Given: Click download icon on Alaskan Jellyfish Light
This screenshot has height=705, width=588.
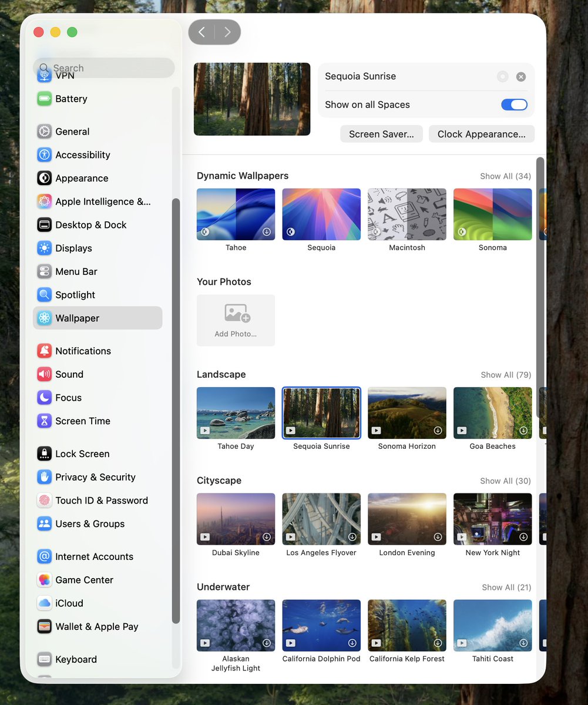Looking at the screenshot, I should point(267,643).
